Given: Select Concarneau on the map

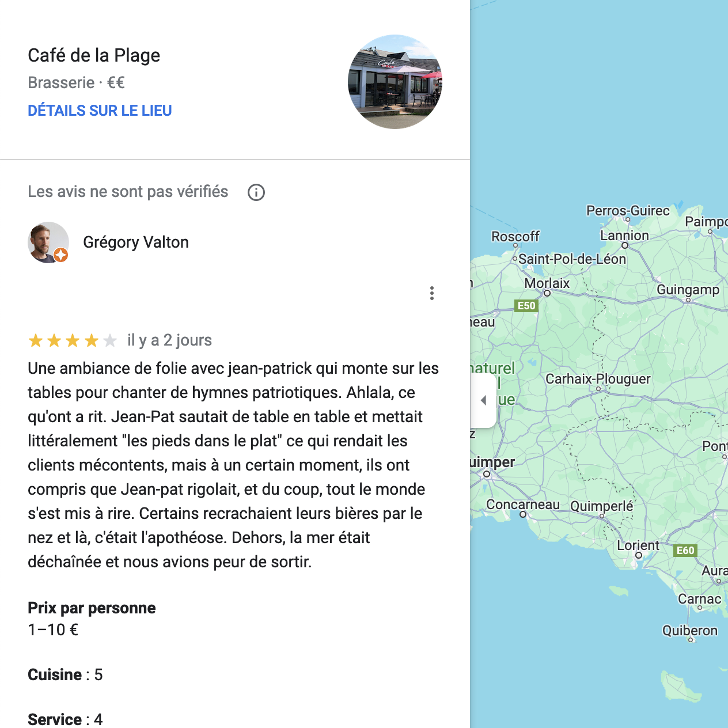Looking at the screenshot, I should click(x=523, y=505).
